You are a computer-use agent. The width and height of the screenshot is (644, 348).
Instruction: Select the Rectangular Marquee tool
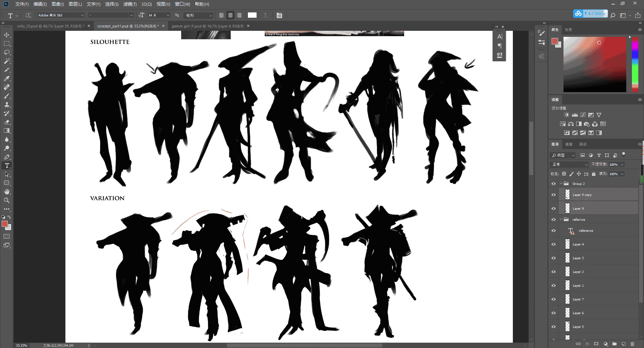7,44
